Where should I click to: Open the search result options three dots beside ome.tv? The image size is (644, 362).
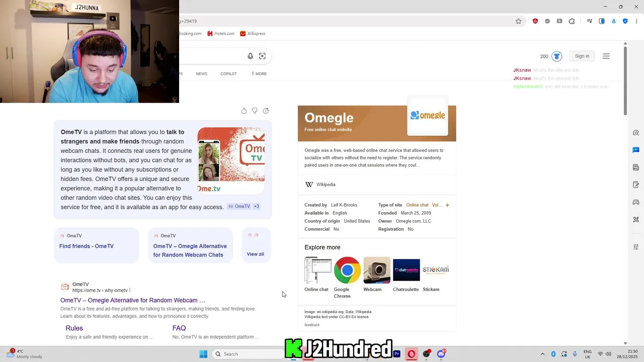130,290
